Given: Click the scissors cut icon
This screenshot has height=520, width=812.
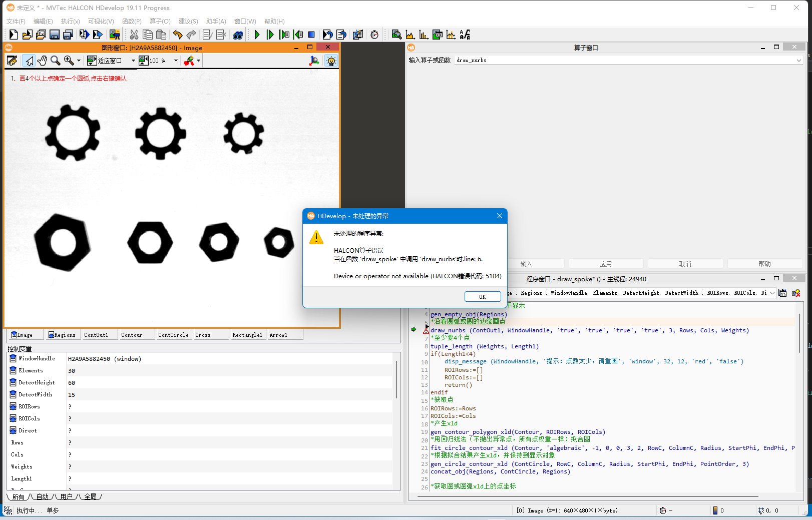Looking at the screenshot, I should (134, 35).
